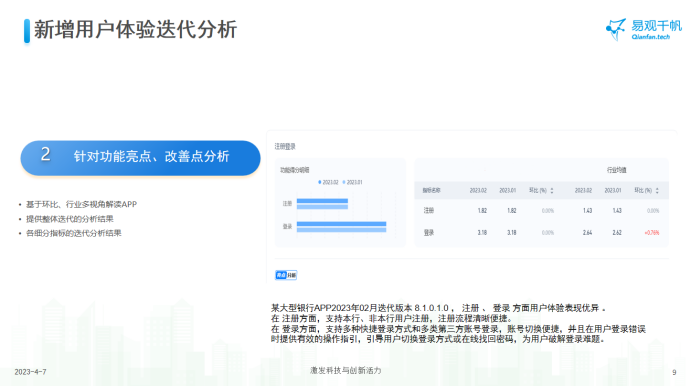
Task: Click sort arrows on the first 环比 (%) column
Action: click(552, 191)
